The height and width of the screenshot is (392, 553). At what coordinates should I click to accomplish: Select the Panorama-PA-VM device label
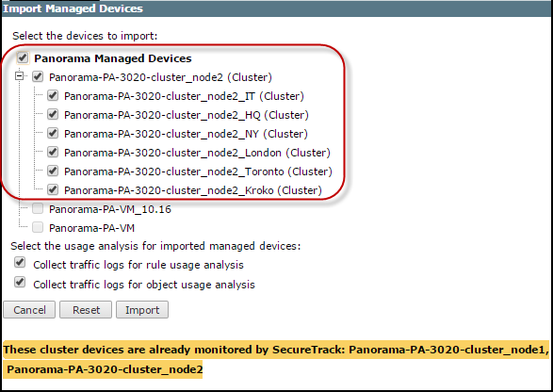[91, 228]
